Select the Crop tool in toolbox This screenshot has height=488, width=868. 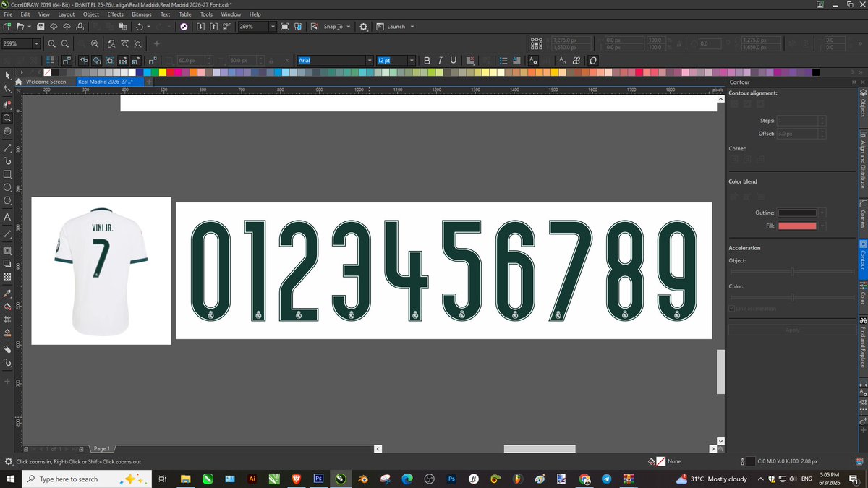[7, 104]
